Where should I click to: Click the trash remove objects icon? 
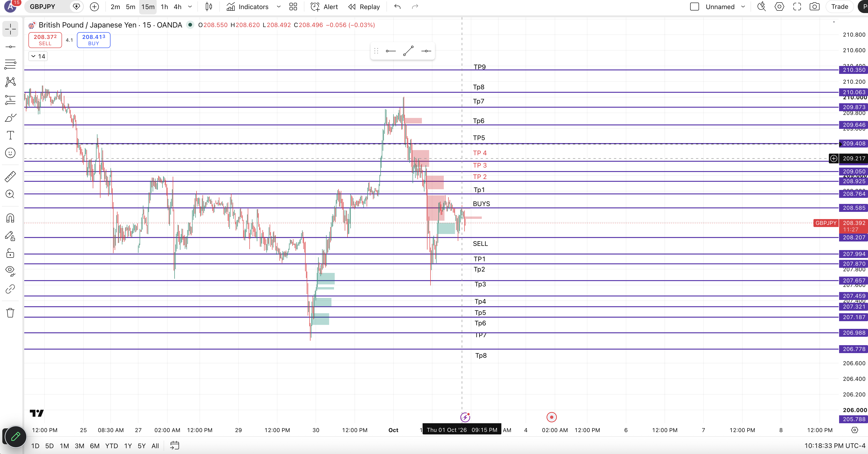tap(10, 313)
